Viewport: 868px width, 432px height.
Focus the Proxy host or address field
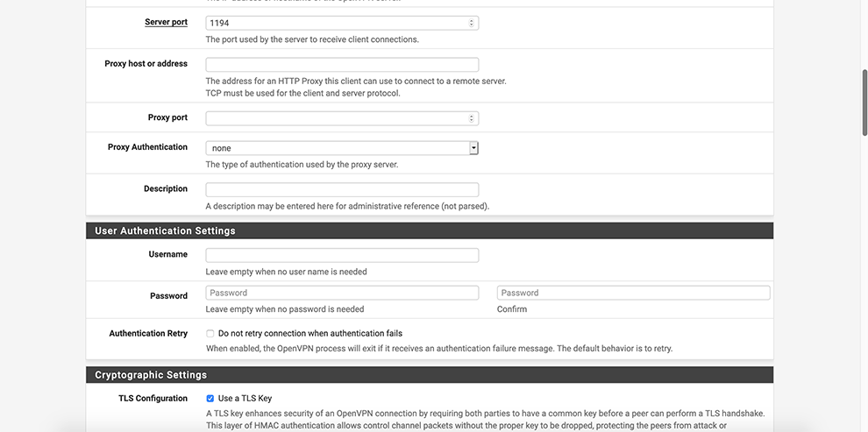[x=342, y=65]
